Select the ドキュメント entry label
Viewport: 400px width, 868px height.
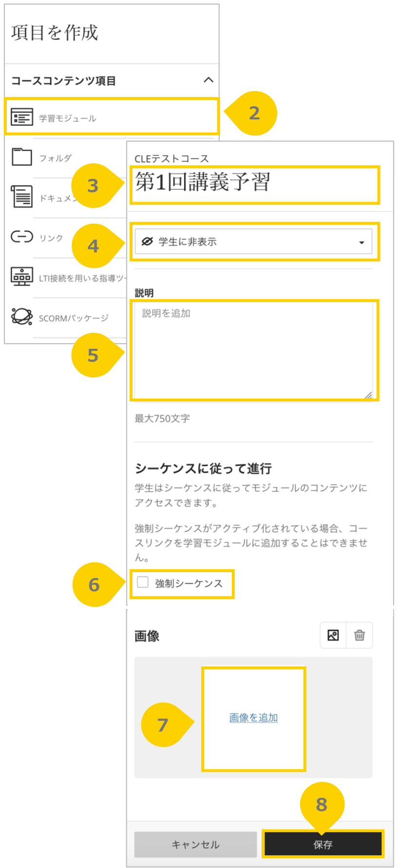tap(58, 198)
